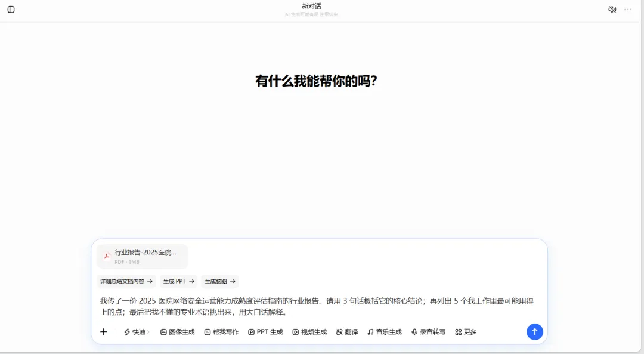Toggle the muted speaker icon
The image size is (644, 354).
coord(612,10)
